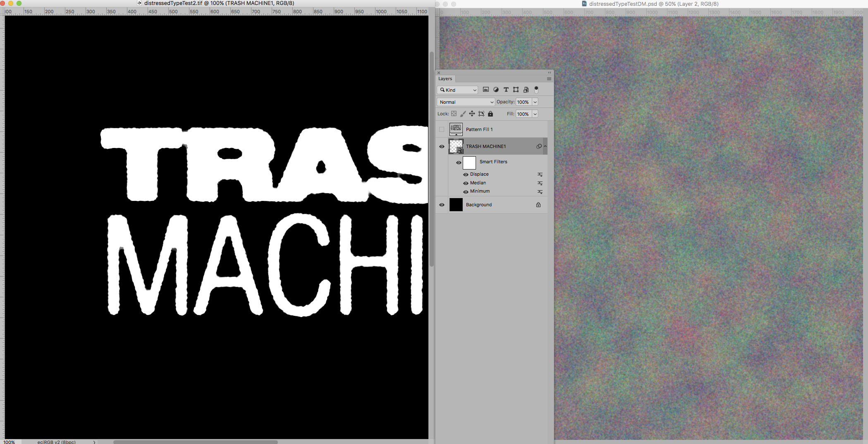Open the Opacity slider dropdown arrow
The width and height of the screenshot is (868, 444).
coord(535,102)
